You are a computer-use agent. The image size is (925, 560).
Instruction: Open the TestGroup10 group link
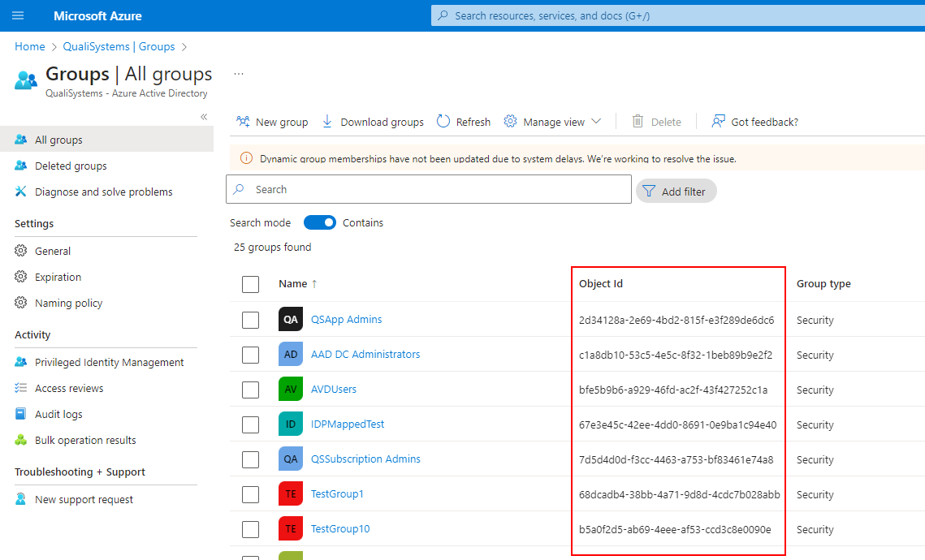339,528
